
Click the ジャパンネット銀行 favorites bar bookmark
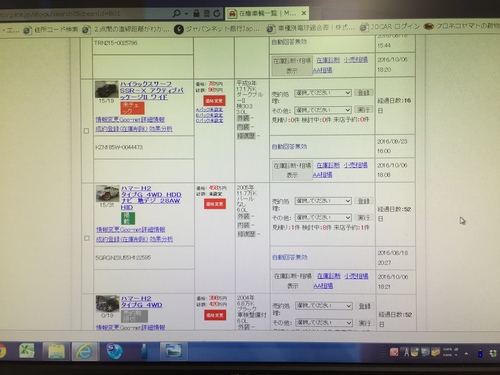[x=217, y=29]
